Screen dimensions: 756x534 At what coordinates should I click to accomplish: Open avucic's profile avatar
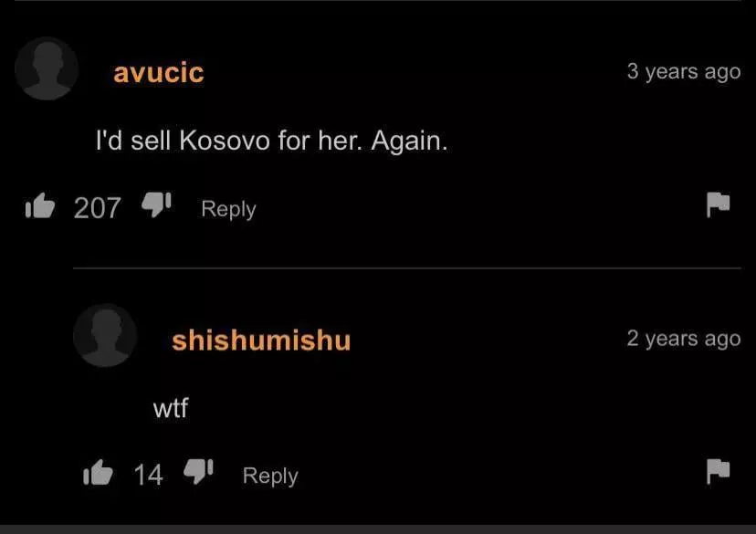[47, 68]
